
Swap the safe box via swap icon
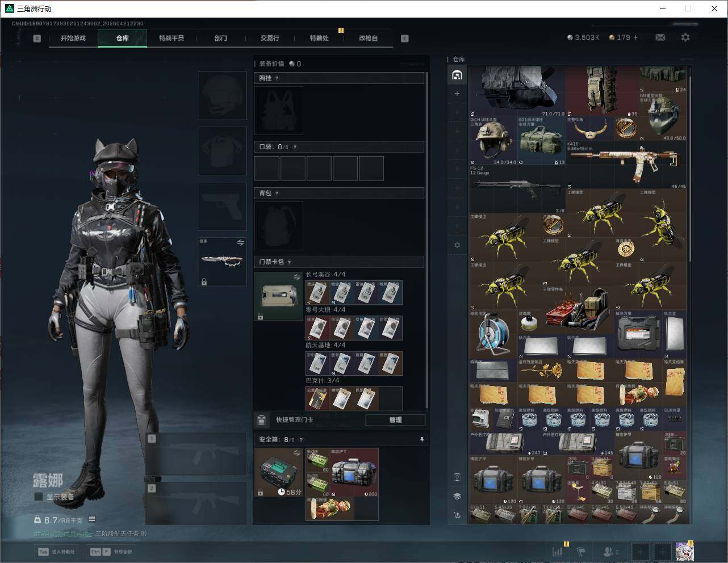pyautogui.click(x=297, y=453)
